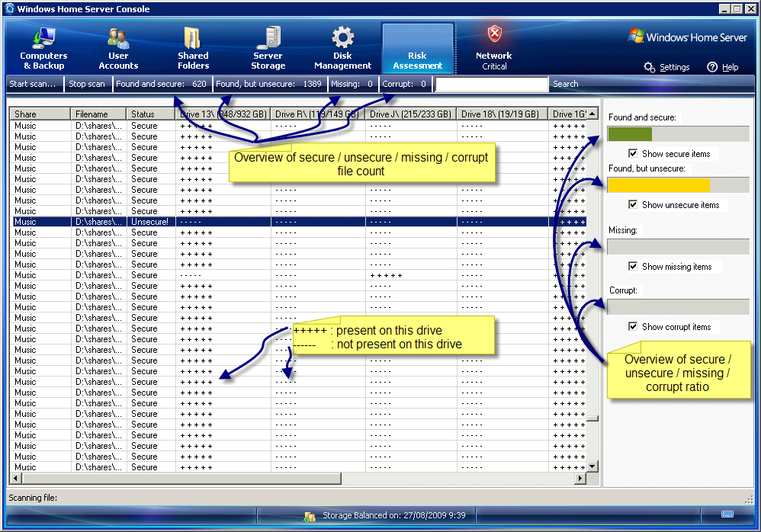Click the horizontal scrollbar thumb
The height and width of the screenshot is (532, 761).
[x=181, y=478]
